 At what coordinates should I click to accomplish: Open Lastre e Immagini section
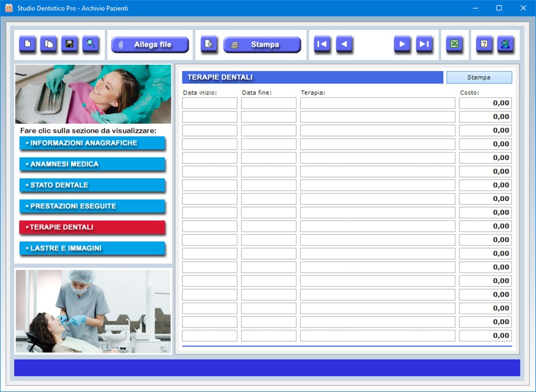click(x=92, y=249)
